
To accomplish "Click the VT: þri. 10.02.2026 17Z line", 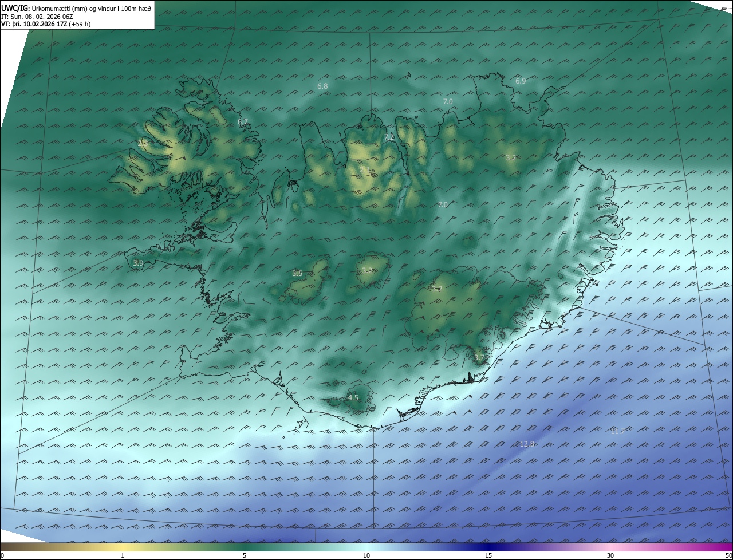I will click(x=46, y=24).
